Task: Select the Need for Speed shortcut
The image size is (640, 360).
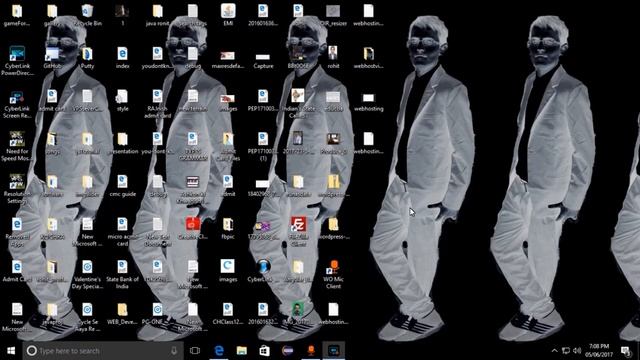Action: pyautogui.click(x=17, y=146)
